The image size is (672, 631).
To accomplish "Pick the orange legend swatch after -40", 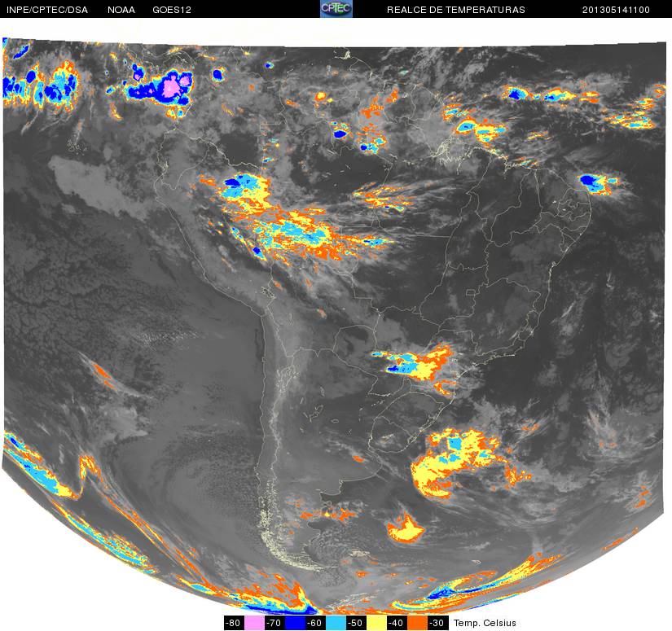I will 417,623.
